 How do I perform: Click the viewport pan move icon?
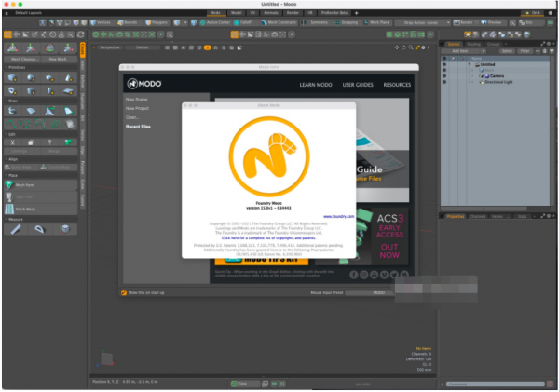[397, 47]
